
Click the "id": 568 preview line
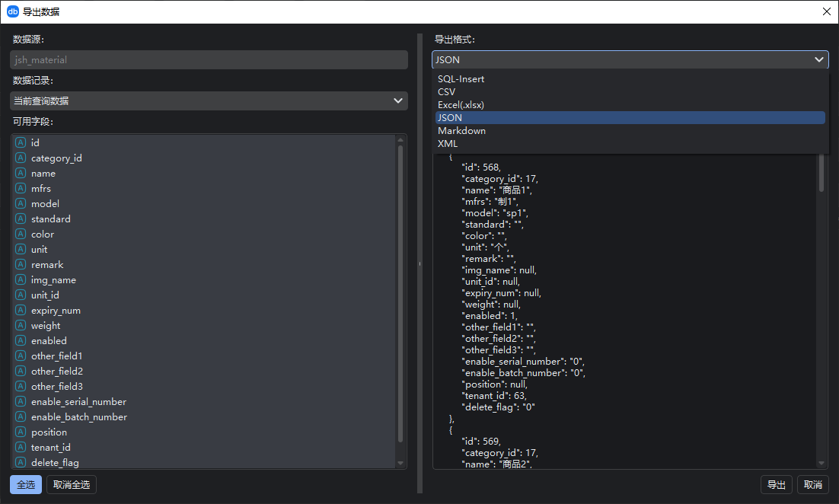tap(481, 167)
